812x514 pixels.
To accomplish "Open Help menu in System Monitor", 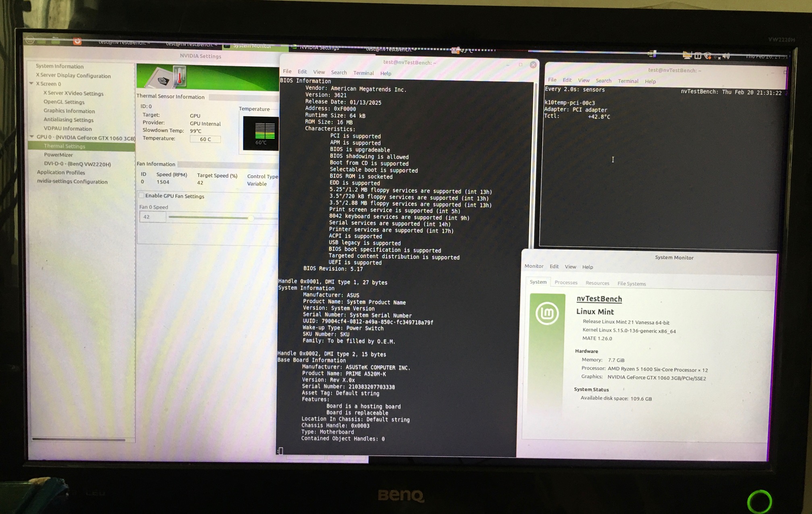I will (588, 267).
